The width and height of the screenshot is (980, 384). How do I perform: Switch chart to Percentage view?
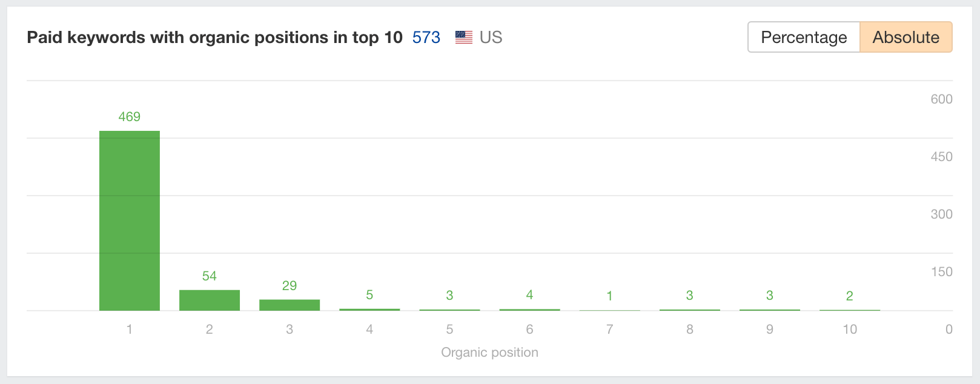[x=804, y=38]
